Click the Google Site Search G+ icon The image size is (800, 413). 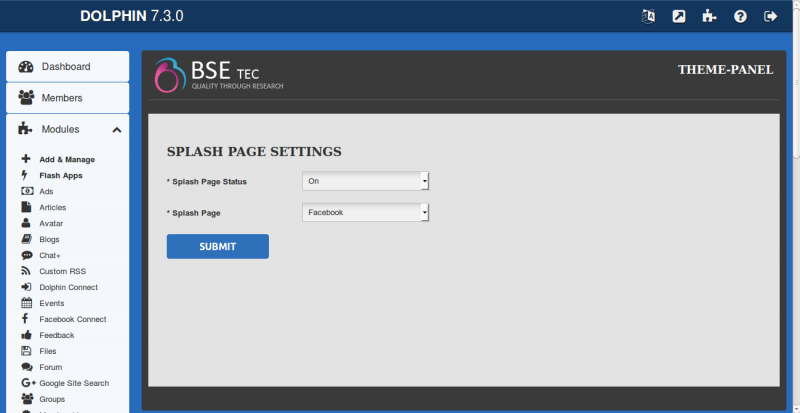point(27,383)
